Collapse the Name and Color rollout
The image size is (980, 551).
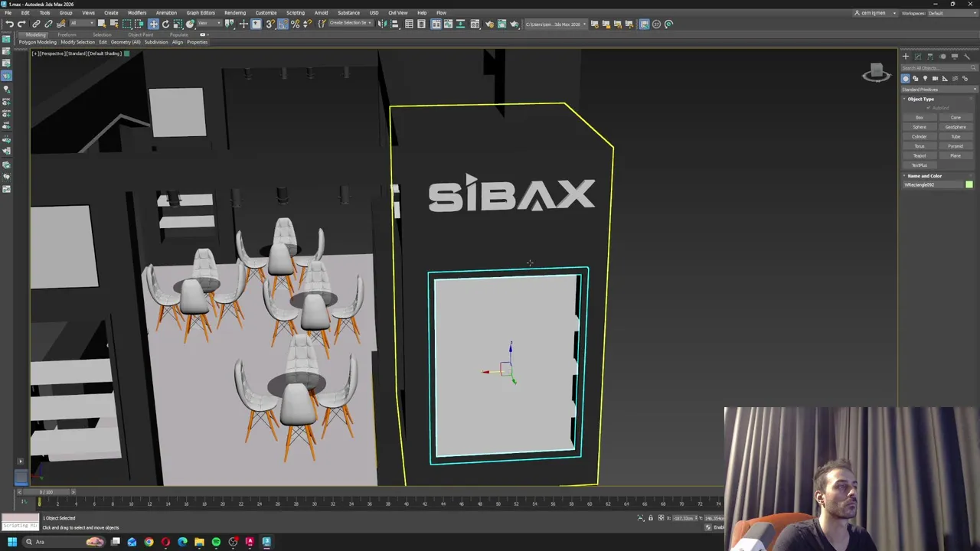click(x=924, y=176)
